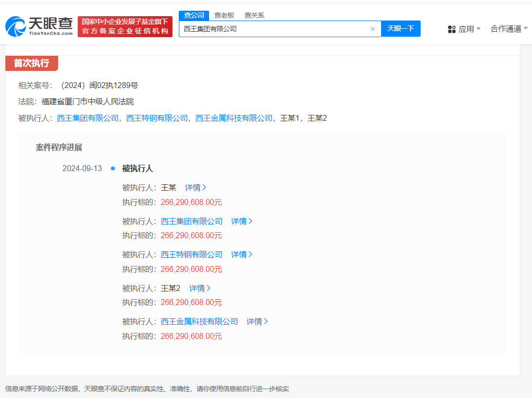This screenshot has height=398, width=532.
Task: Open 西王金属科技有限公司 link in progress list
Action: point(199,322)
